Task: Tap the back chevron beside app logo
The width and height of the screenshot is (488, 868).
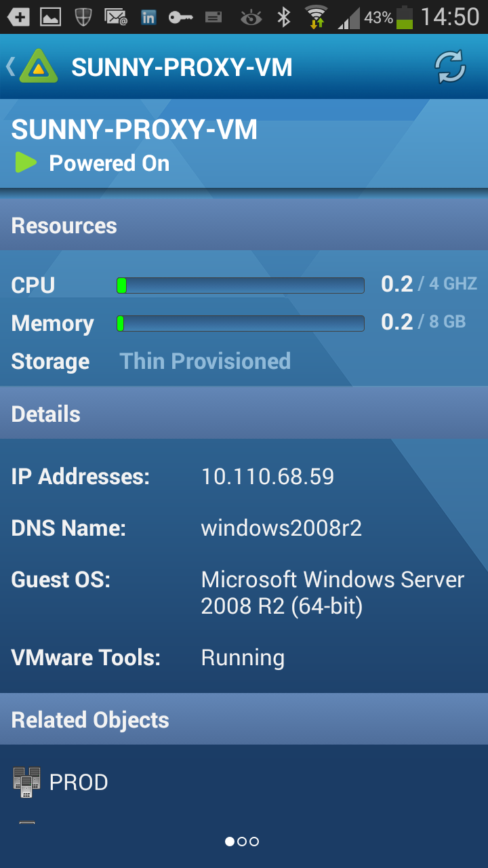Action: coord(10,66)
